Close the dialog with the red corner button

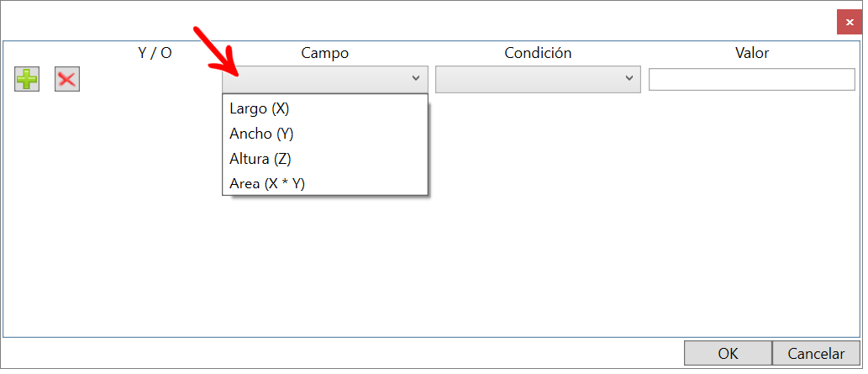[x=850, y=22]
